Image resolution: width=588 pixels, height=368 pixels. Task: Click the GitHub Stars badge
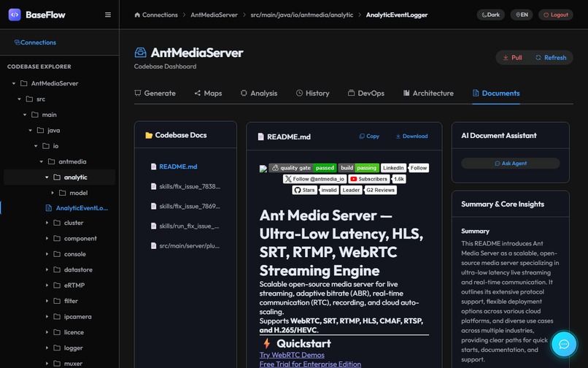click(x=316, y=190)
